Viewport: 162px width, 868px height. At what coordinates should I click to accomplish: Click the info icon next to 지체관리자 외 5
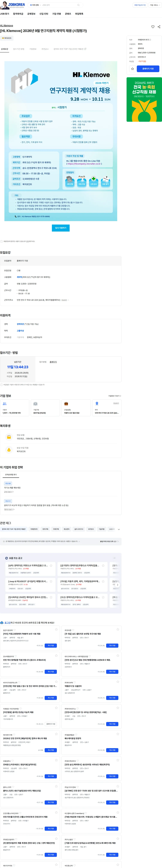150,40
